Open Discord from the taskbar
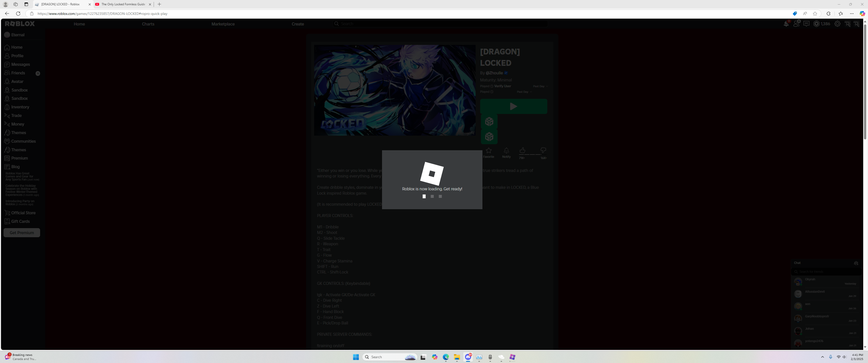The width and height of the screenshot is (868, 363). pyautogui.click(x=468, y=357)
